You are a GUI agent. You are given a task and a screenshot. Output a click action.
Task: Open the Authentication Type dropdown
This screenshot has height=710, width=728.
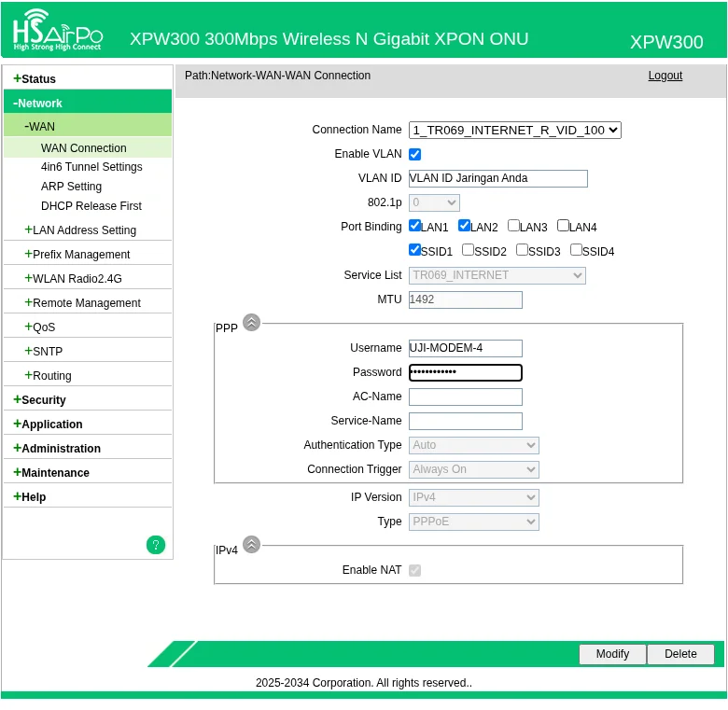click(x=473, y=445)
